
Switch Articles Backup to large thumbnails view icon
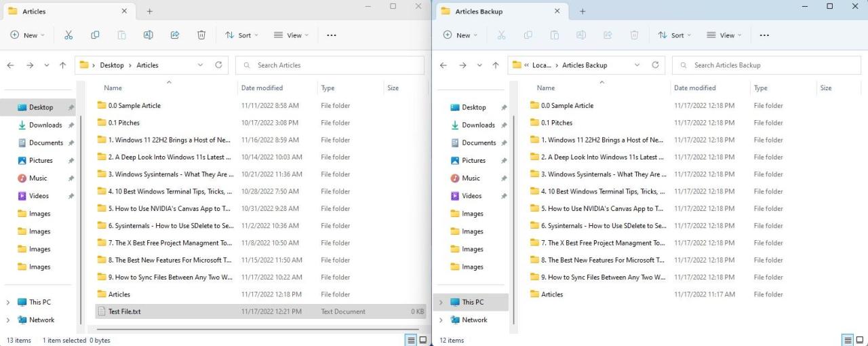859,340
